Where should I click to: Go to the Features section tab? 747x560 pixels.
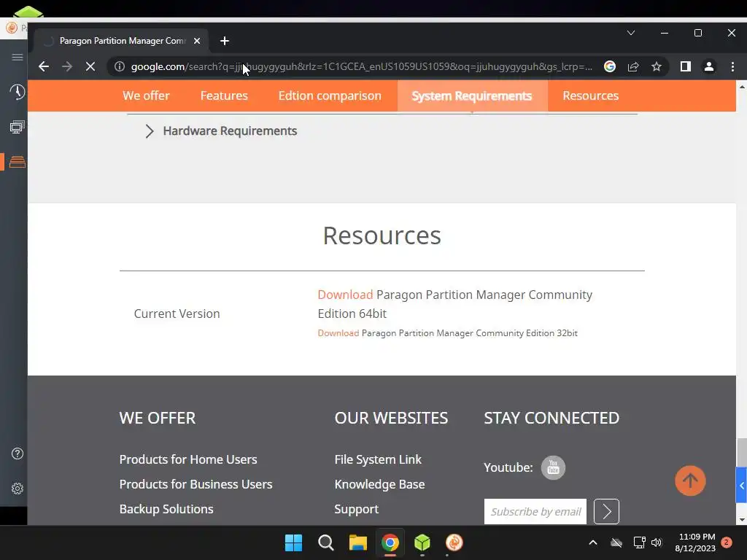(224, 96)
